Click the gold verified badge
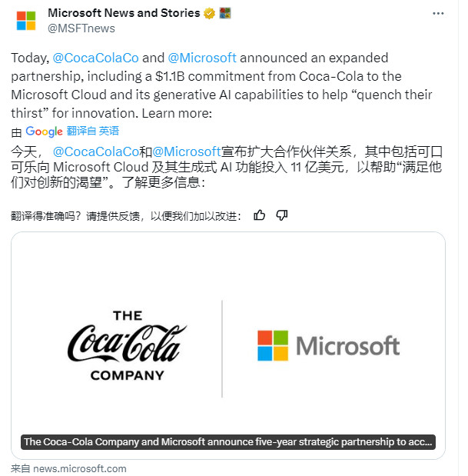Viewport: 468px width, 476px height. [x=209, y=13]
